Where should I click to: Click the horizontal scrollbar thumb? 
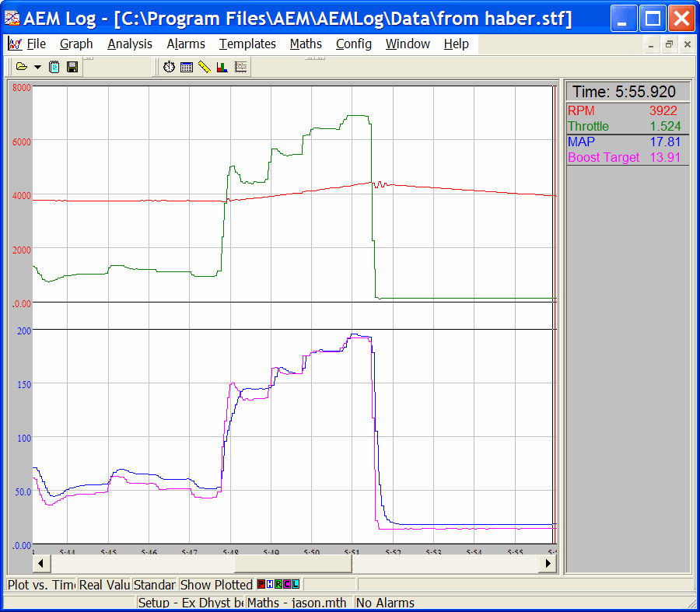tap(293, 563)
